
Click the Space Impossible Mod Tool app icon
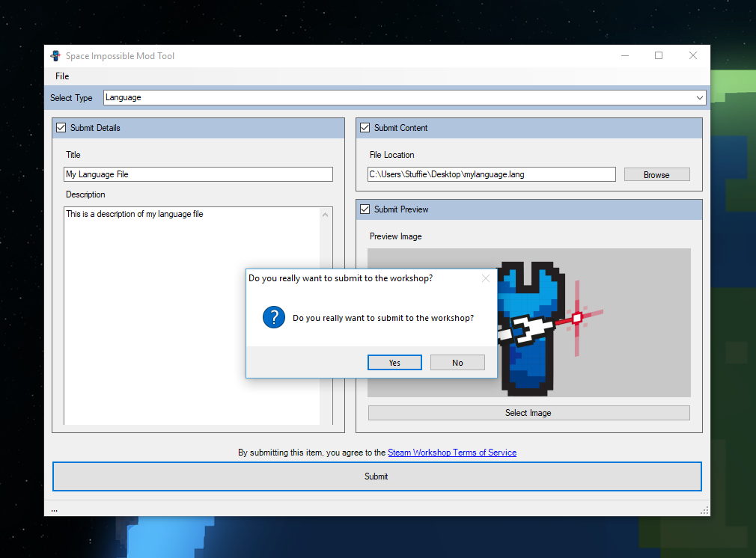(x=55, y=56)
